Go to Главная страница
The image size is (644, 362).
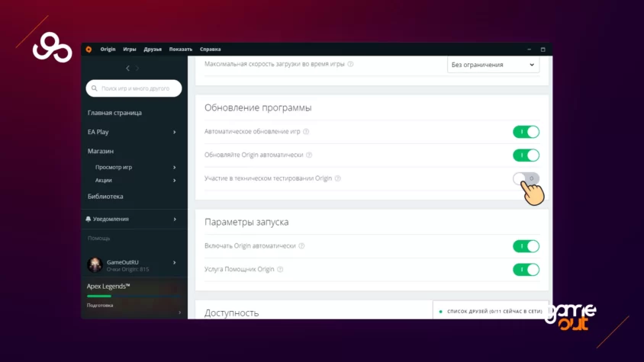(114, 113)
